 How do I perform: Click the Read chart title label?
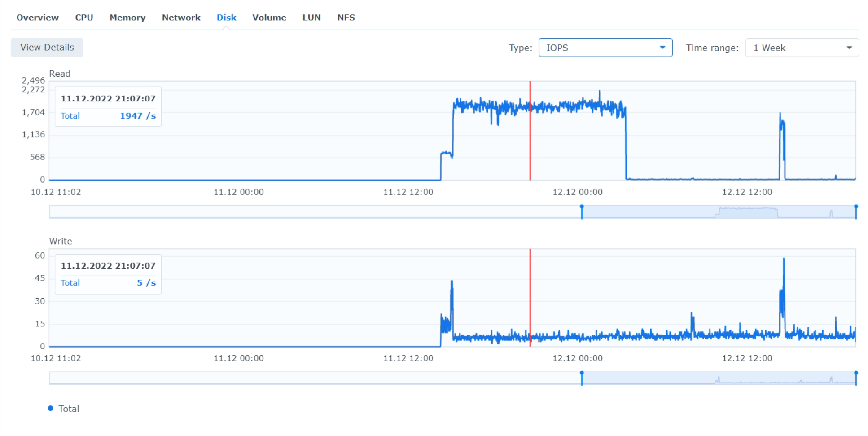pyautogui.click(x=60, y=74)
